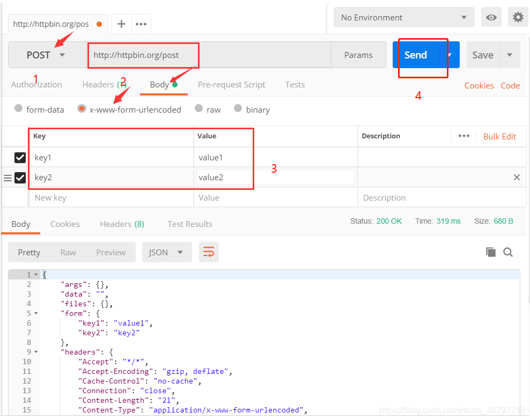Open the Cookies link
Viewport: 530px width, 420px height.
(x=479, y=85)
